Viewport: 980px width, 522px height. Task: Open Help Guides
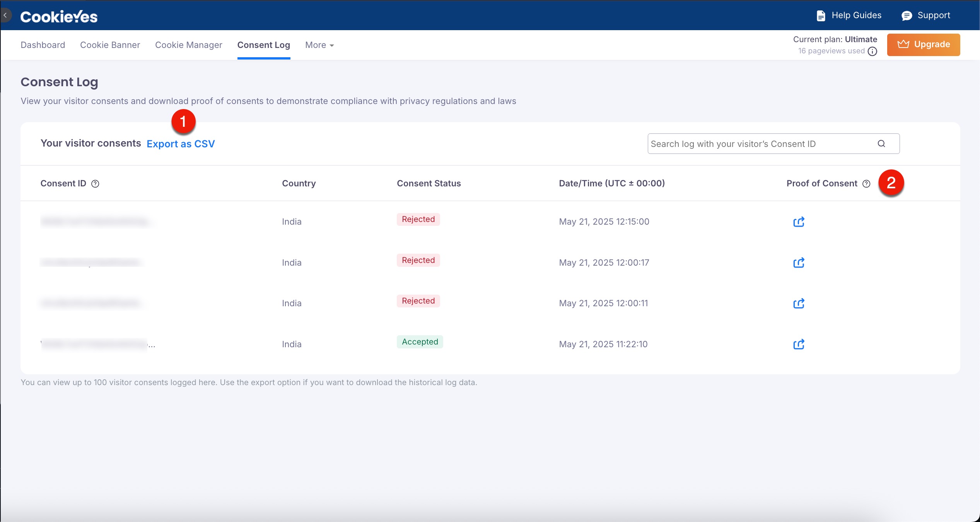(849, 15)
